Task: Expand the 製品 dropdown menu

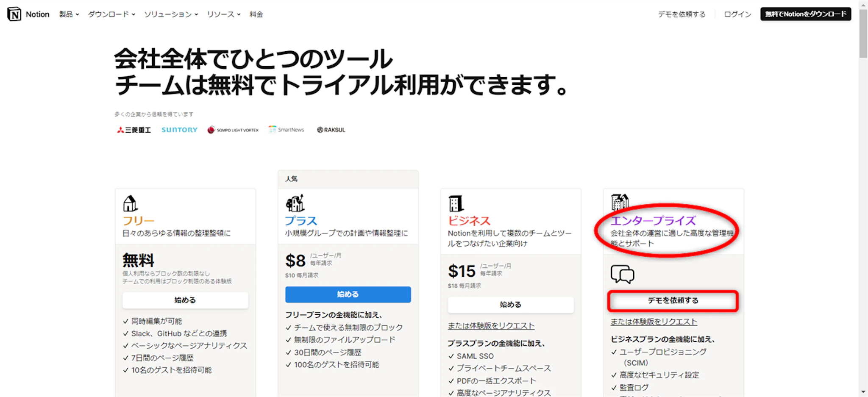Action: coord(69,14)
